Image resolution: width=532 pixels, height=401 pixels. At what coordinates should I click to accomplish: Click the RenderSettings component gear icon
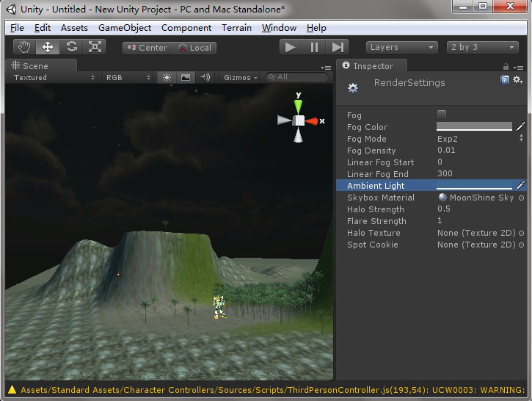click(353, 88)
